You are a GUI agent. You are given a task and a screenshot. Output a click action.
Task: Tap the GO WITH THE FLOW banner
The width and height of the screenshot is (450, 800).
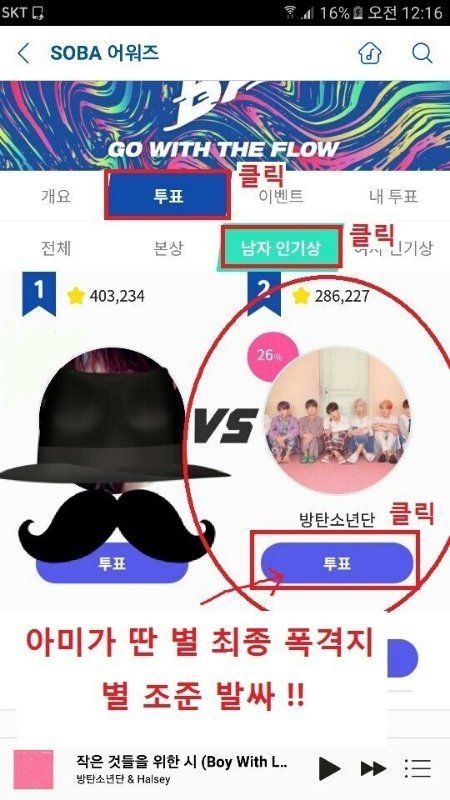coord(225,126)
